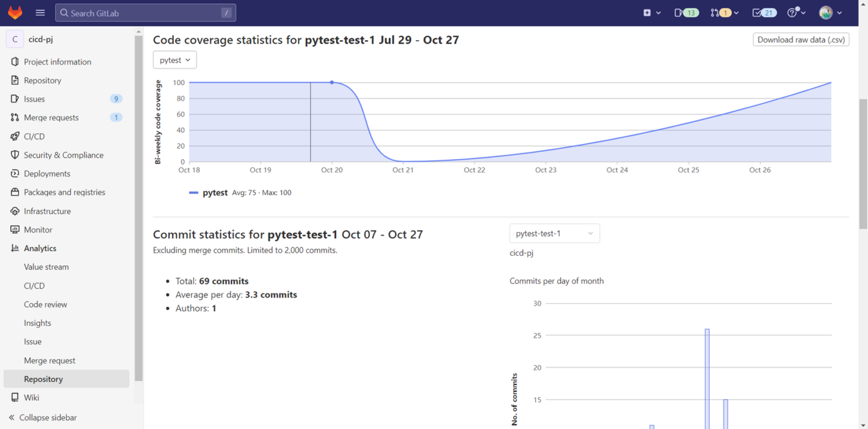The width and height of the screenshot is (868, 429).
Task: Collapse the sidebar
Action: click(42, 417)
